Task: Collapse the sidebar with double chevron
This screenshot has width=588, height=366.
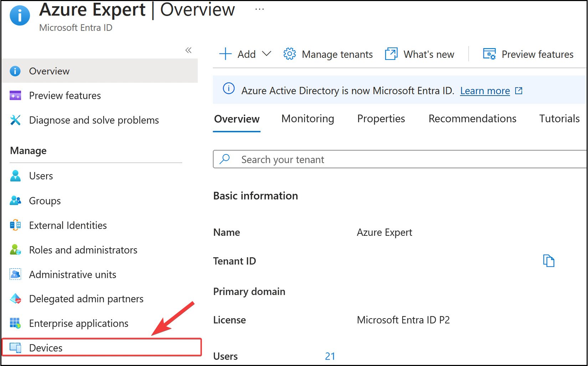Action: [x=189, y=50]
